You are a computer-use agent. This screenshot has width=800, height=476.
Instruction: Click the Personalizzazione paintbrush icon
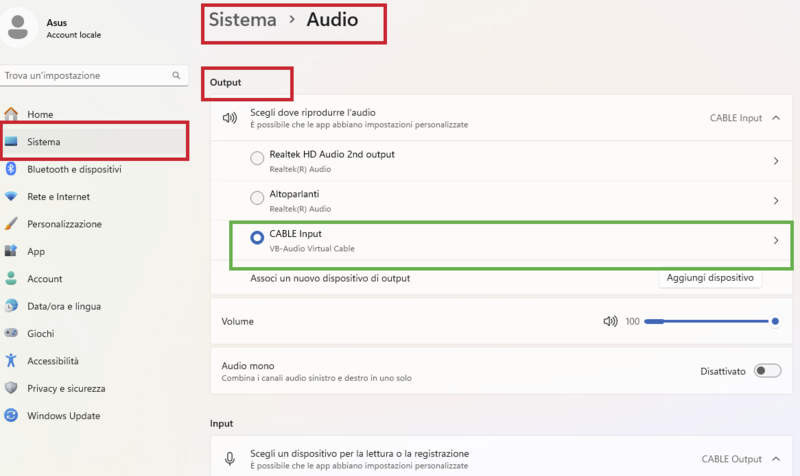coord(11,224)
